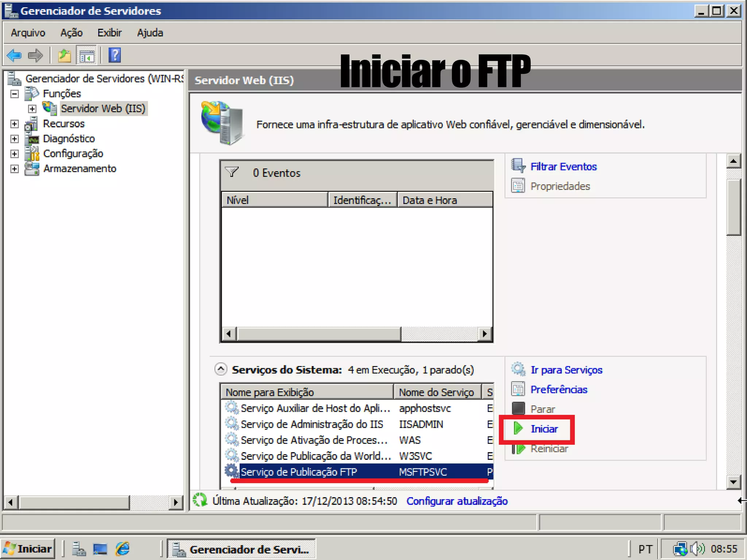
Task: Click the Ir para Serviços link
Action: (566, 370)
